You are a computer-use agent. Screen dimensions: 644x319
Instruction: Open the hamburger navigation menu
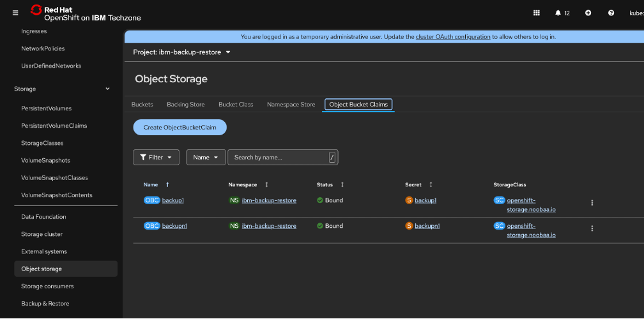tap(15, 13)
